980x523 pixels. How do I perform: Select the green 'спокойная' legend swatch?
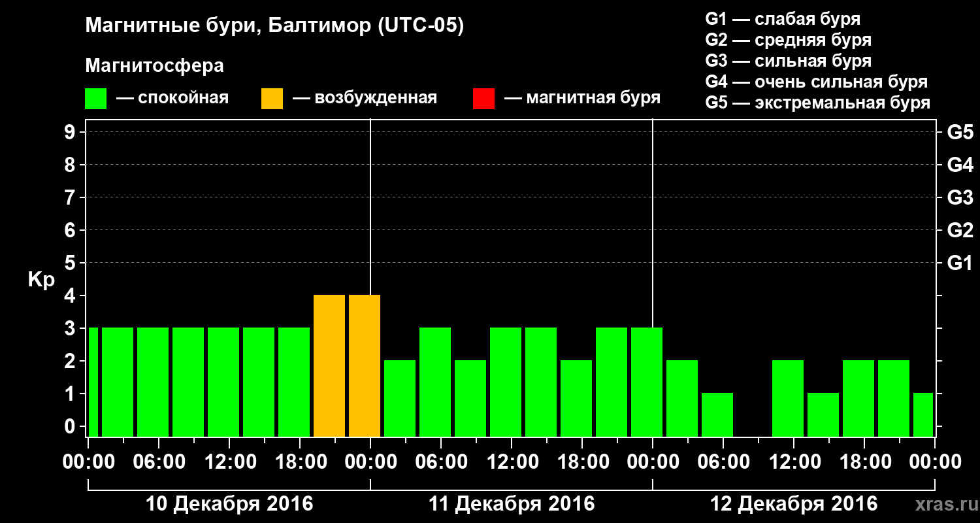(96, 99)
